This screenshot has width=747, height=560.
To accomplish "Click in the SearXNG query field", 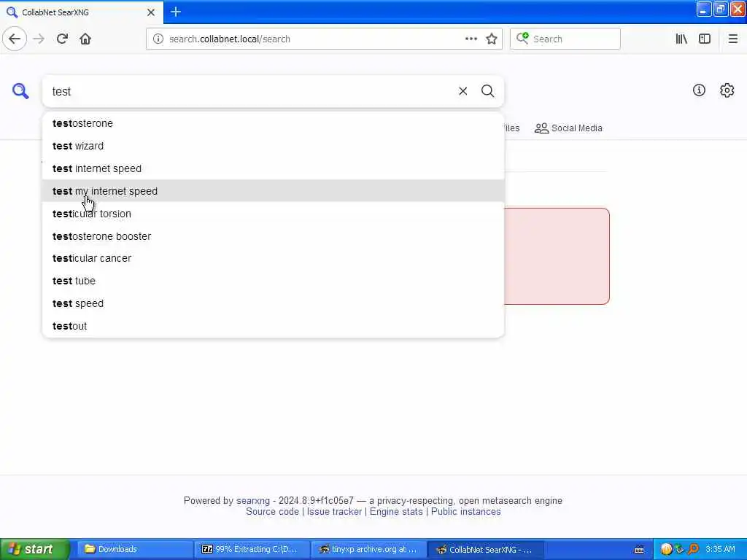I will coord(252,91).
